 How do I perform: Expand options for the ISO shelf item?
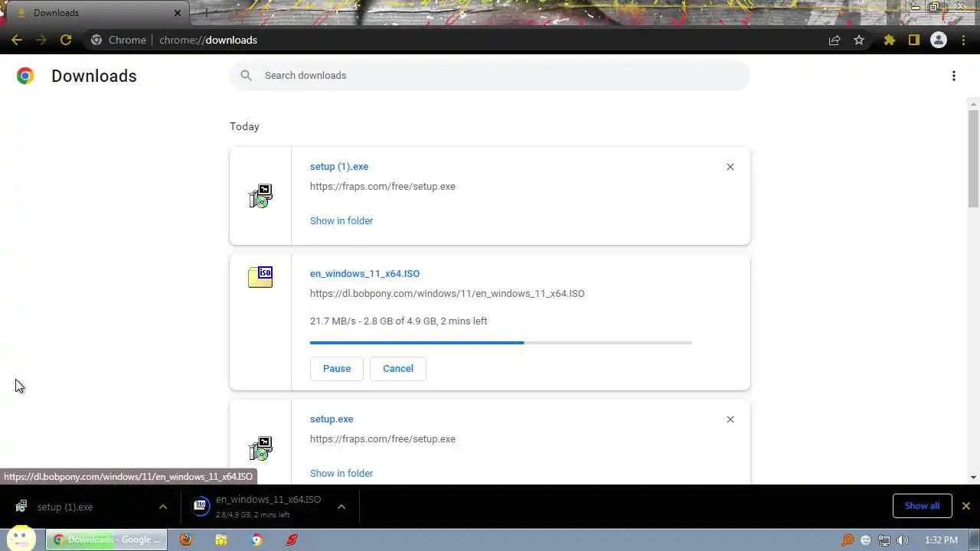coord(341,507)
